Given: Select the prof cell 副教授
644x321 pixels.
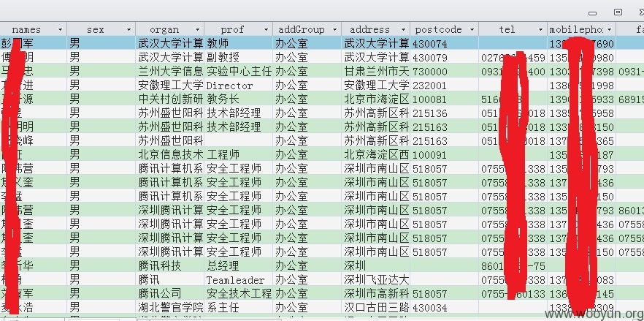Looking at the screenshot, I should click(x=238, y=57).
